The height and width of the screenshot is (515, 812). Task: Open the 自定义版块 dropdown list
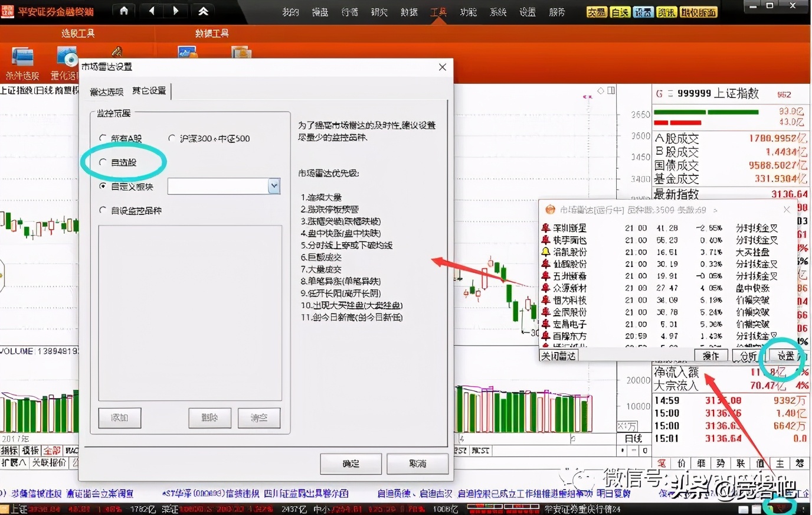pyautogui.click(x=273, y=186)
